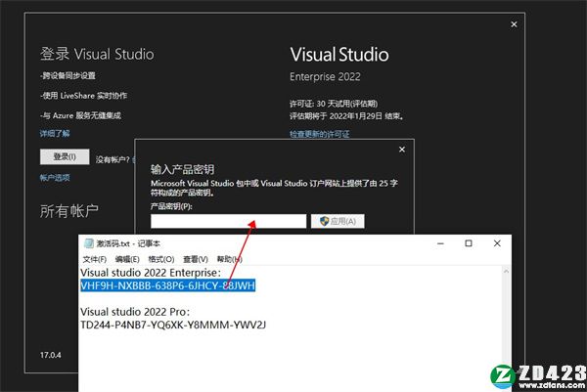
Task: Open the 帐户选项 account options link
Action: [x=55, y=178]
